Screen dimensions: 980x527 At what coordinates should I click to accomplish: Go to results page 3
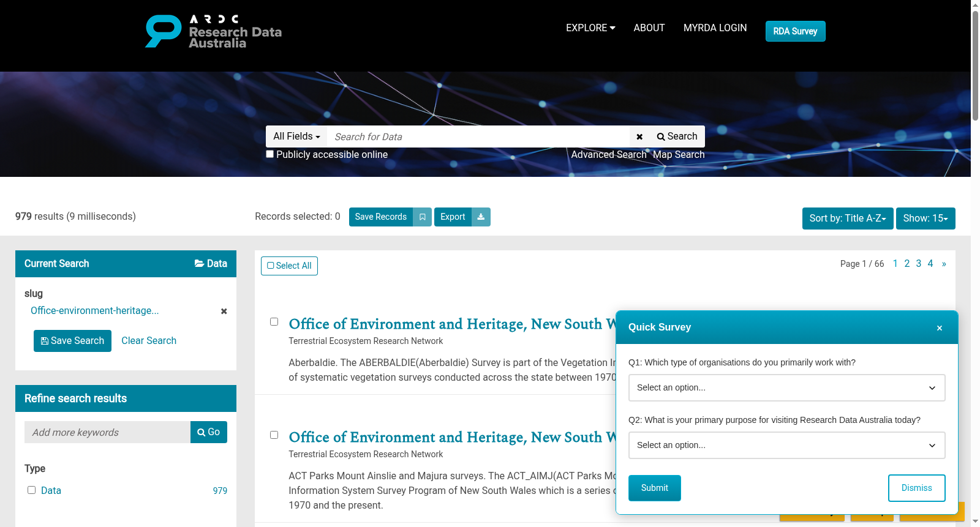(919, 264)
